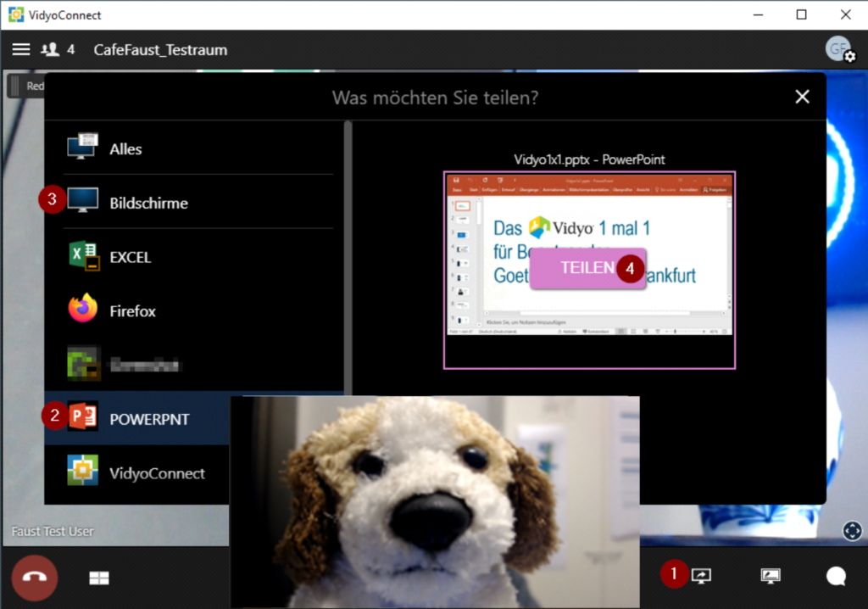The width and height of the screenshot is (868, 609).
Task: Minimize the VidyoConnect window
Action: 759,15
